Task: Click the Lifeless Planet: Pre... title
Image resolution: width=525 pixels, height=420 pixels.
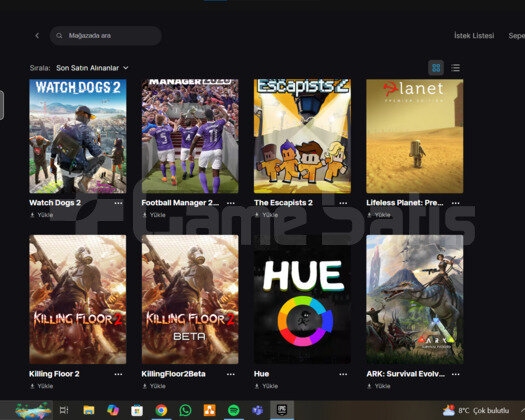Action: pyautogui.click(x=405, y=203)
